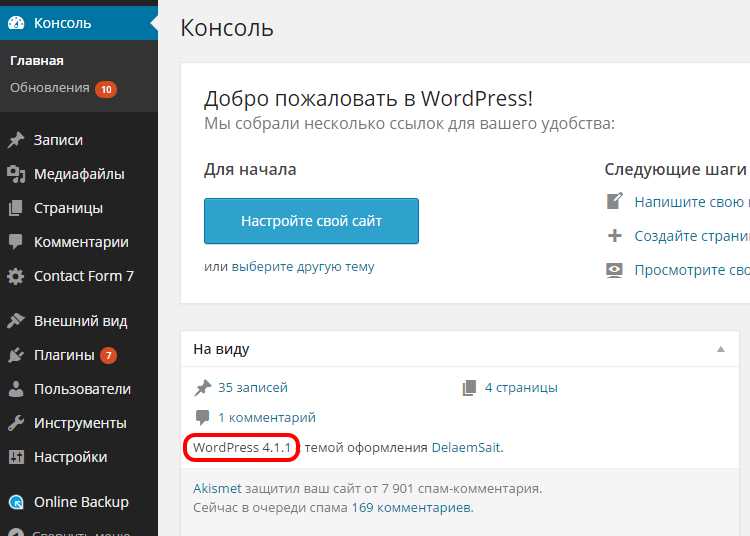
Task: Click the comment bubble icon beside 1 комментарий
Action: [x=203, y=417]
